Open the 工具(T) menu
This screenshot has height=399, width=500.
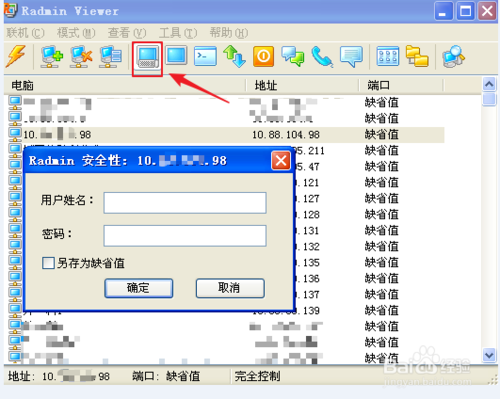click(178, 33)
